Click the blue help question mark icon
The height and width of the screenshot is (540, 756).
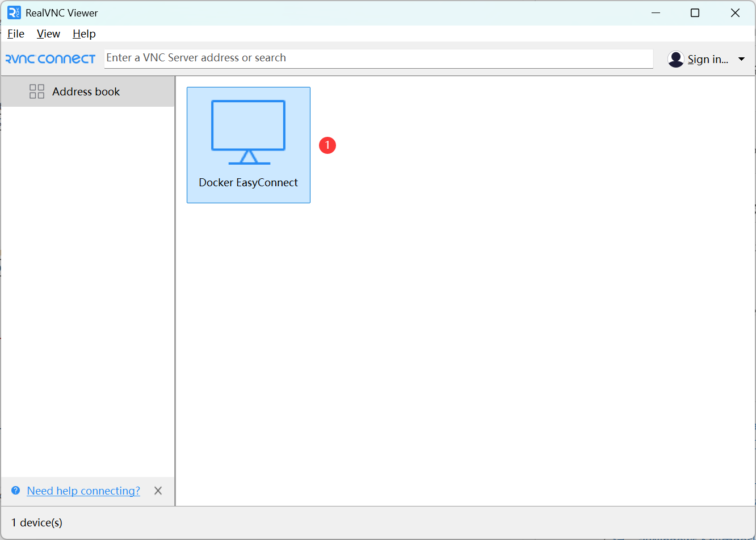(16, 490)
